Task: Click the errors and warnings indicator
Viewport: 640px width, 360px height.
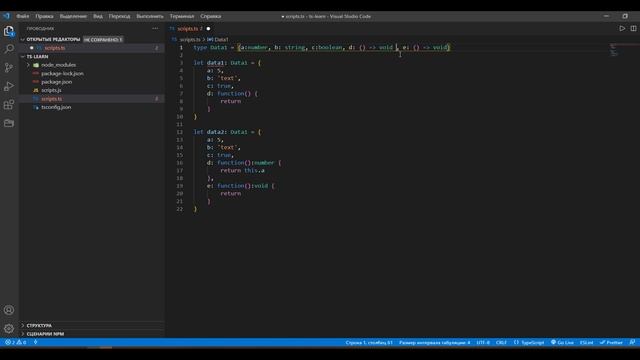Action: 16,342
